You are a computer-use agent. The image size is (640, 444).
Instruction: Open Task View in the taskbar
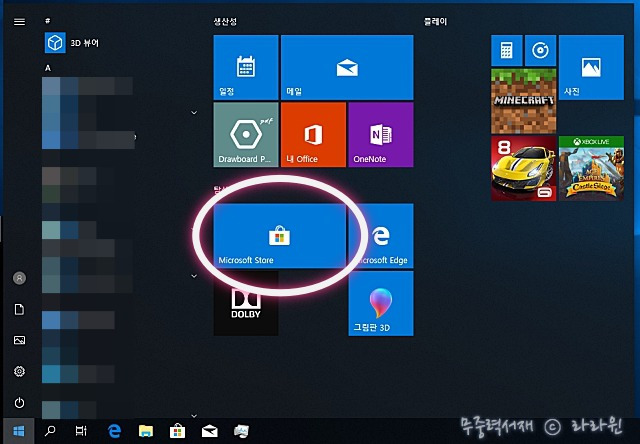pyautogui.click(x=81, y=431)
